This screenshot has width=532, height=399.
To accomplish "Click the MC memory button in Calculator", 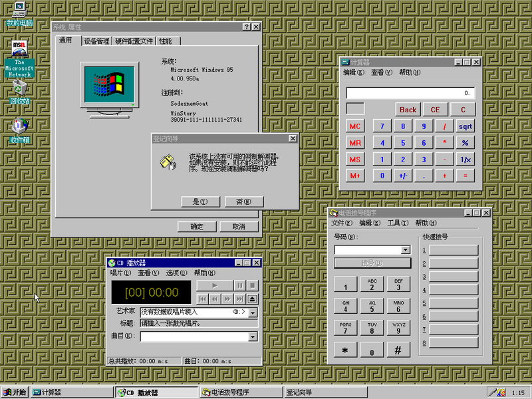I will 355,126.
